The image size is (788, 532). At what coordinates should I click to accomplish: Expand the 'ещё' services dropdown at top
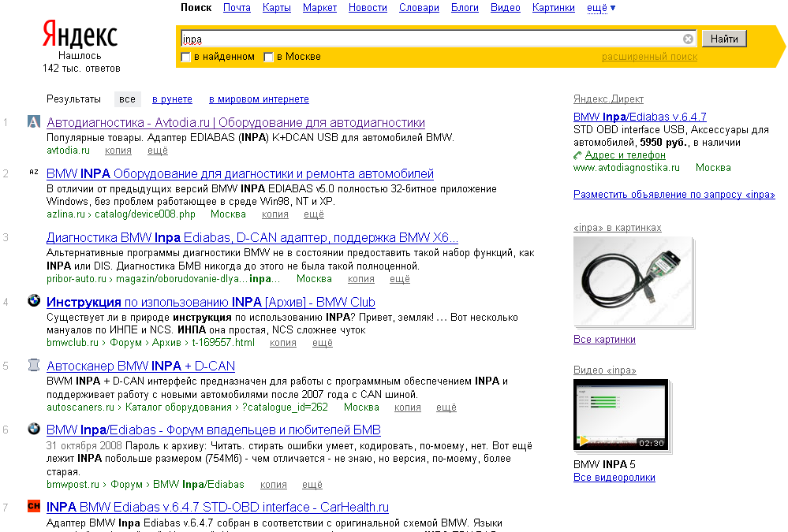pos(601,8)
